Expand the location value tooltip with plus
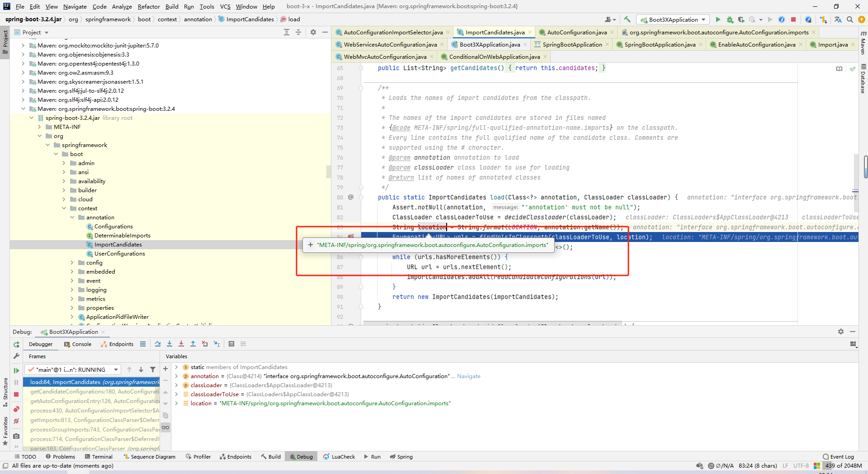Viewport: 868px width, 474px height. click(311, 245)
